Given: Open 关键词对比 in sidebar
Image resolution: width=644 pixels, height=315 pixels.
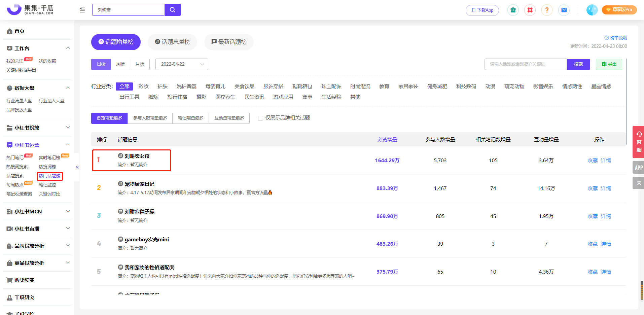Looking at the screenshot, I should point(49,194).
